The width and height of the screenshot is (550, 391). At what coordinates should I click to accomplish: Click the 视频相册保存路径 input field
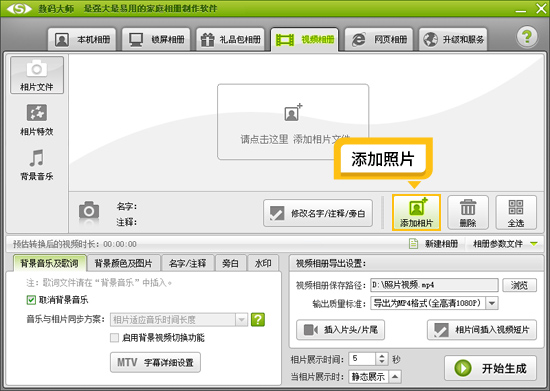(434, 285)
